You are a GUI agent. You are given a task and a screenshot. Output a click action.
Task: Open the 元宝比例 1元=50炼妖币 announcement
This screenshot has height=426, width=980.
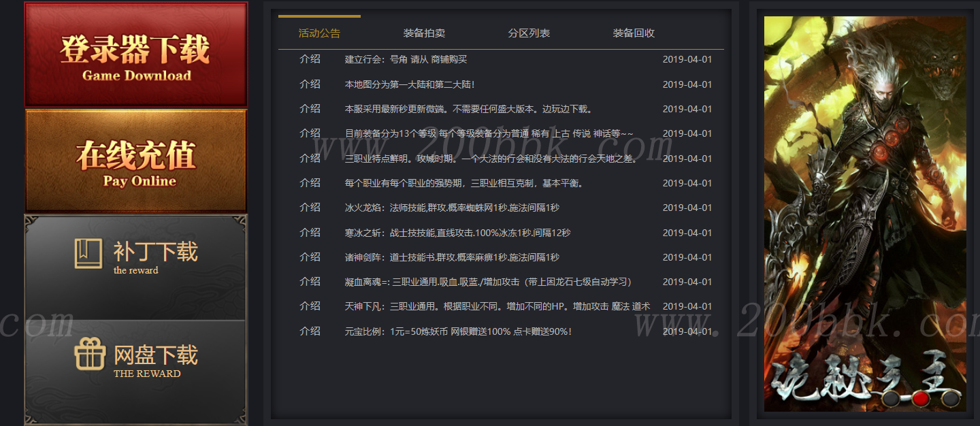coord(458,331)
